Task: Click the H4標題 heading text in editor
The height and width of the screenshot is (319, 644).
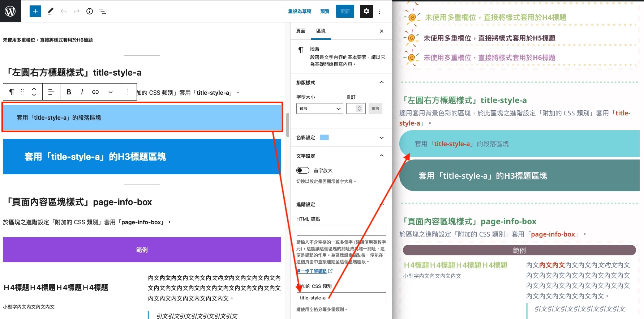Action: [x=56, y=288]
